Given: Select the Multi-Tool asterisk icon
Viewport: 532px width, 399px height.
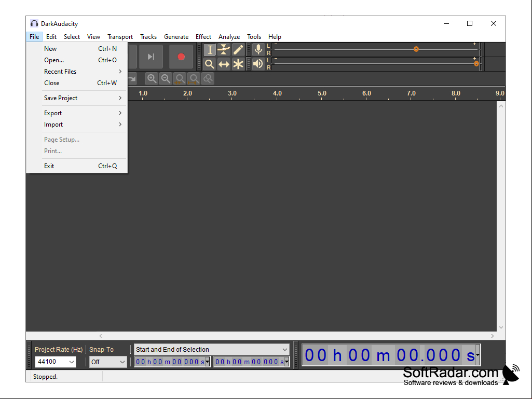Looking at the screenshot, I should click(238, 64).
